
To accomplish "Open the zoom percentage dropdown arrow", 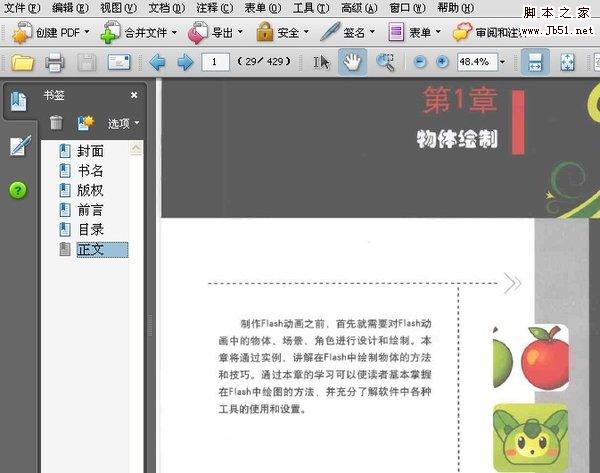I will click(502, 62).
